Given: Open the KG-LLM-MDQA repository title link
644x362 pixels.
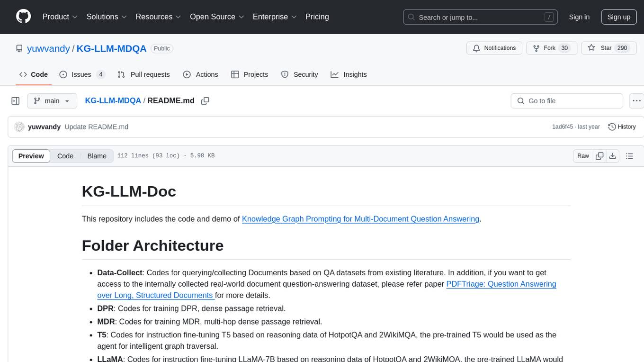Looking at the screenshot, I should 111,48.
